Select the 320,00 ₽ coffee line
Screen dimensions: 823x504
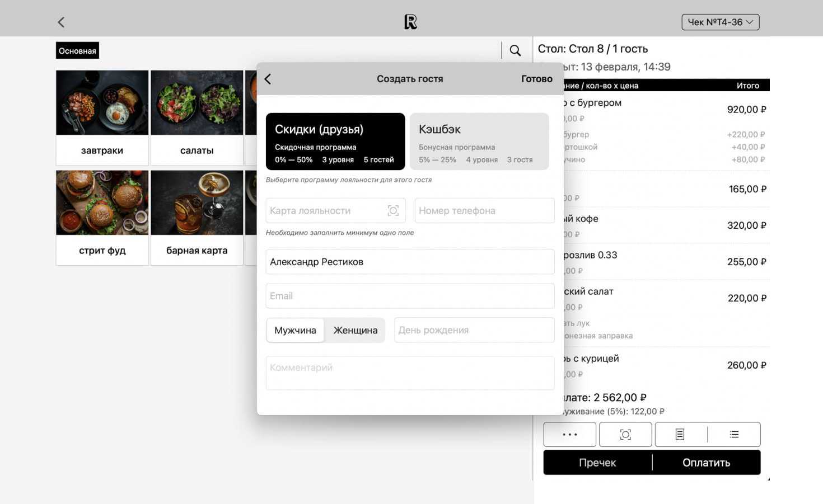point(666,225)
